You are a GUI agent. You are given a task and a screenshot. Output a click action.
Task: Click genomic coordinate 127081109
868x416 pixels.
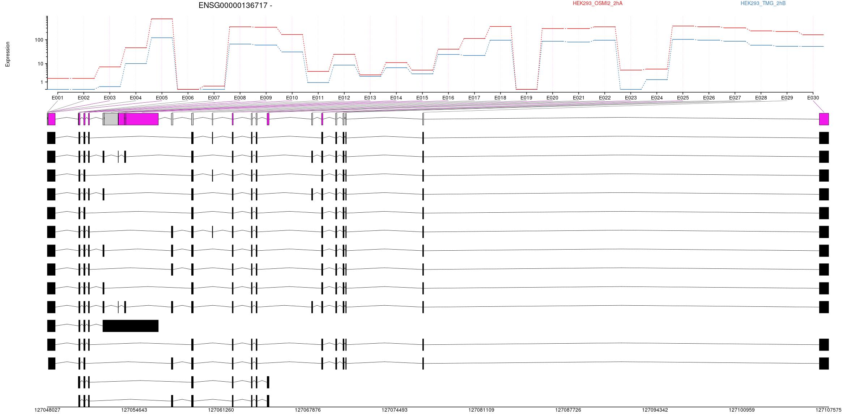pyautogui.click(x=481, y=410)
